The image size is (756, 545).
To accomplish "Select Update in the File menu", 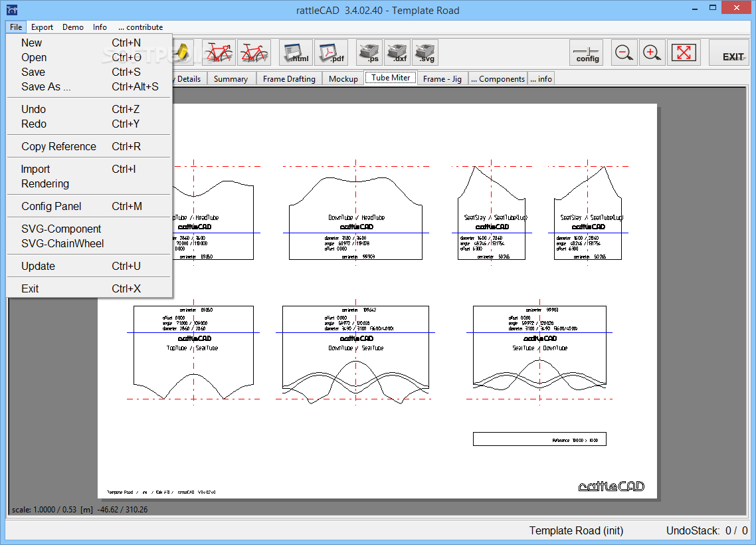I will click(x=89, y=266).
